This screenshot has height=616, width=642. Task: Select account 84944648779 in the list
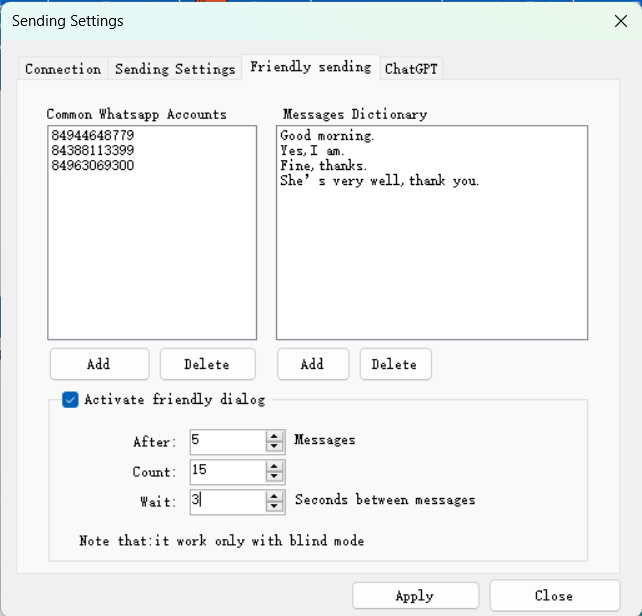pos(92,135)
